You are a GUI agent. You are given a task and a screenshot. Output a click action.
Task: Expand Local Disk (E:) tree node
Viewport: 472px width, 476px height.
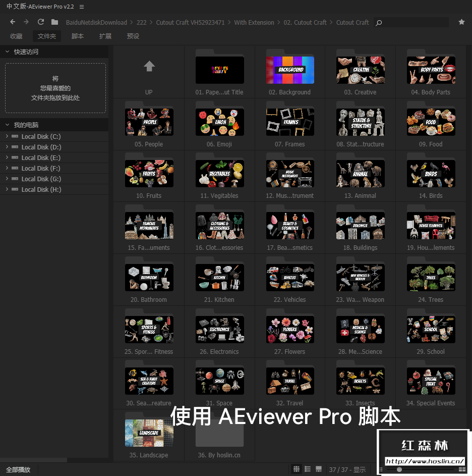(x=7, y=157)
